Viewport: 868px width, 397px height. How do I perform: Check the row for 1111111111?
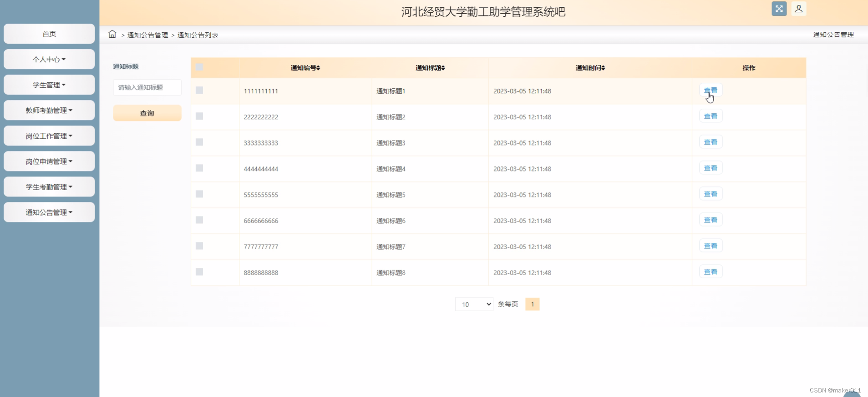[199, 90]
